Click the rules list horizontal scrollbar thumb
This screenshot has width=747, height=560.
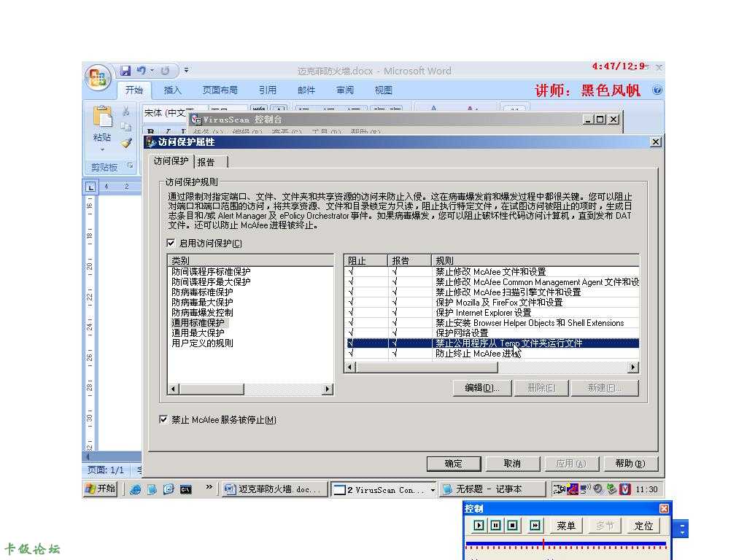tap(427, 367)
